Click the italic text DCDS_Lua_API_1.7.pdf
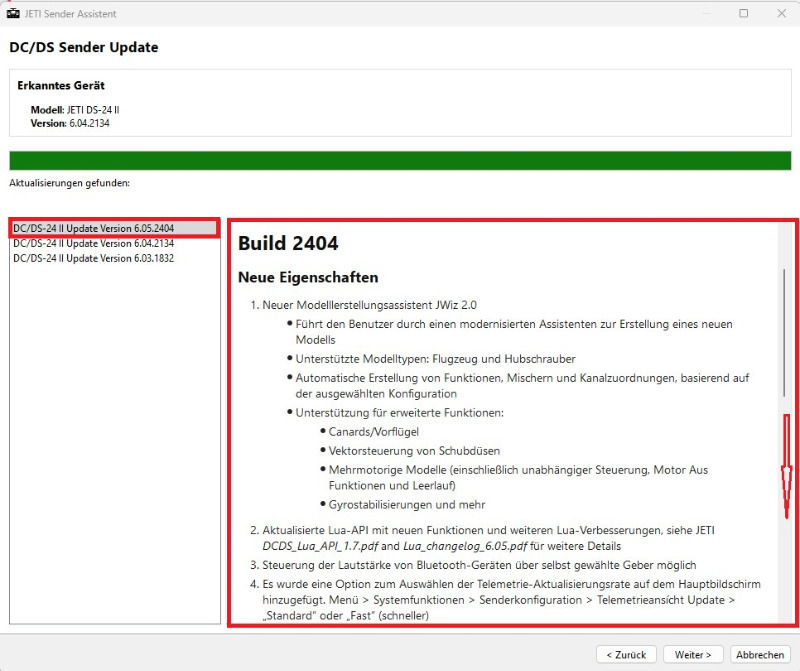 [x=320, y=546]
